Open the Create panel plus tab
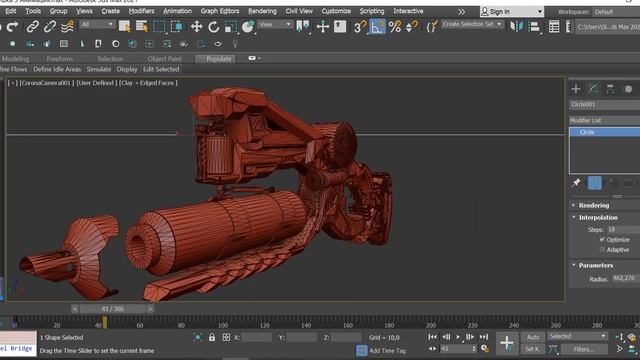This screenshot has height=360, width=640. [576, 89]
